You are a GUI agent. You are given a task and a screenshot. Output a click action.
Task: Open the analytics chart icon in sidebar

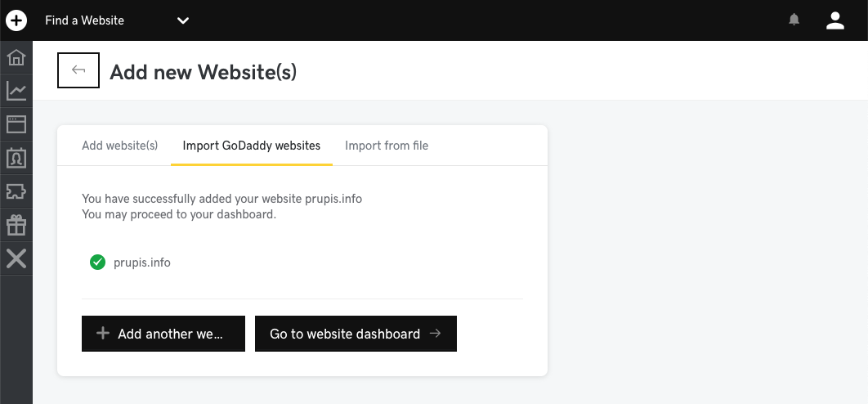tap(16, 91)
